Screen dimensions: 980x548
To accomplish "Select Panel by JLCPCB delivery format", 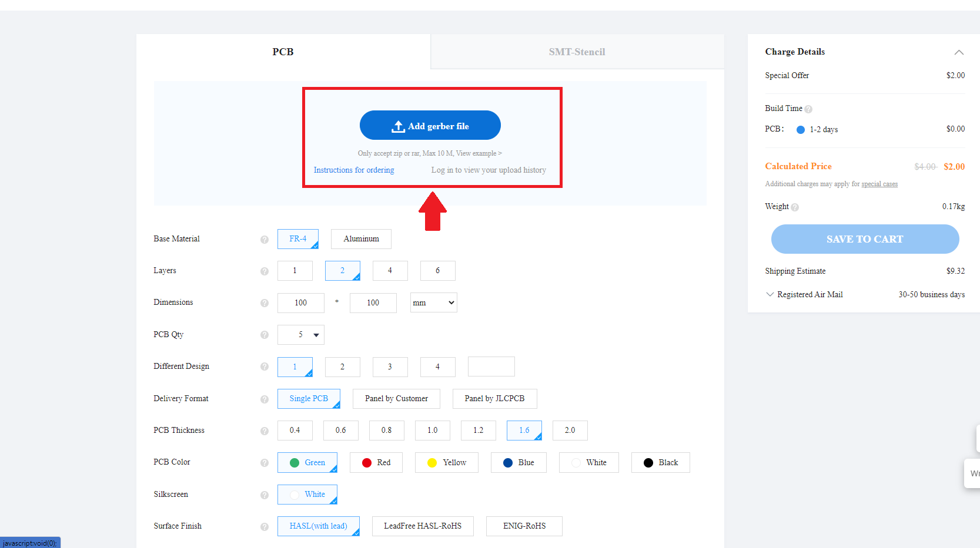I will pyautogui.click(x=494, y=399).
